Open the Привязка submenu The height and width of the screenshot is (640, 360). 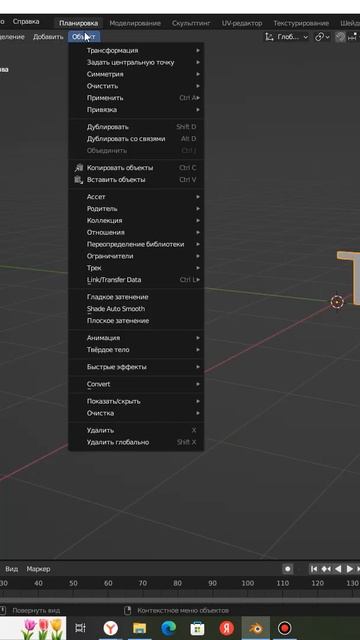click(136, 110)
